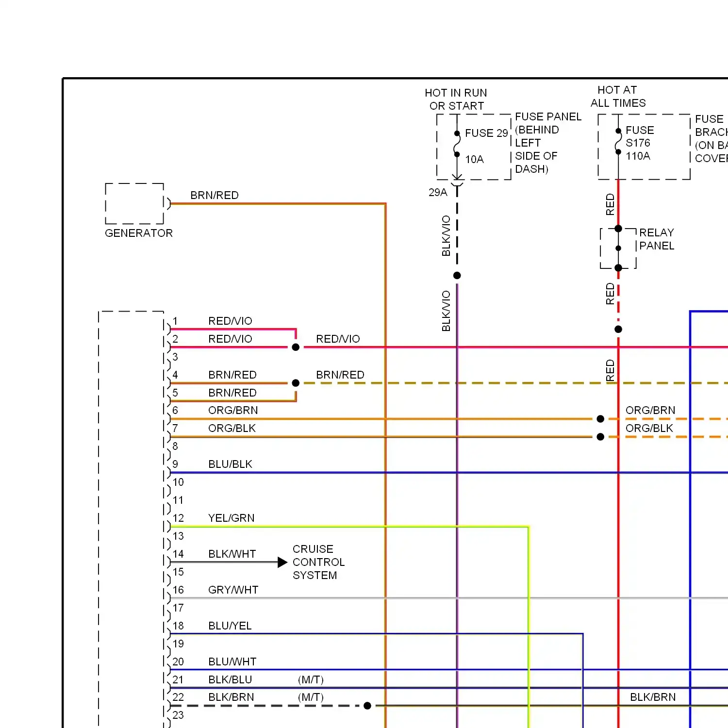Select "RED" label between Fuse S176 and relay panel
728x728 pixels.
pyautogui.click(x=610, y=204)
